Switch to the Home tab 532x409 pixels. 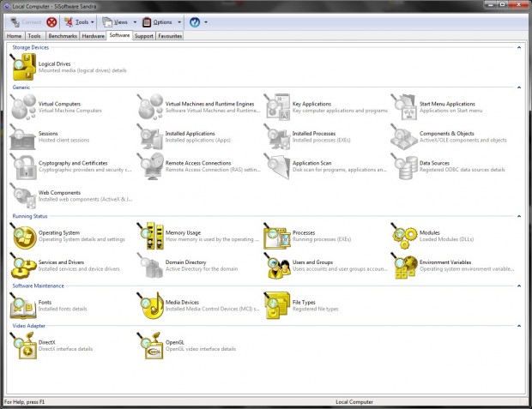(x=15, y=36)
